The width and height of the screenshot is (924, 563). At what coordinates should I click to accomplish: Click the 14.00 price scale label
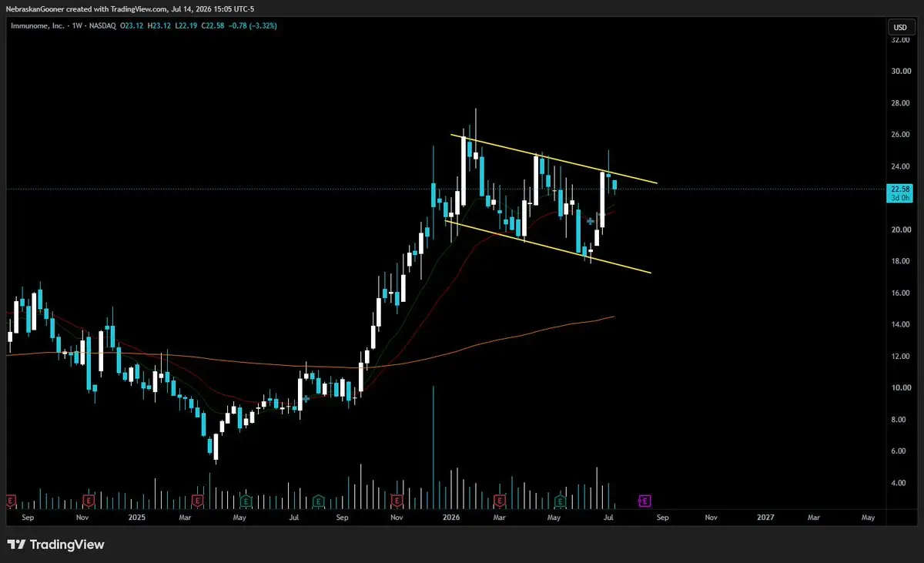point(900,324)
